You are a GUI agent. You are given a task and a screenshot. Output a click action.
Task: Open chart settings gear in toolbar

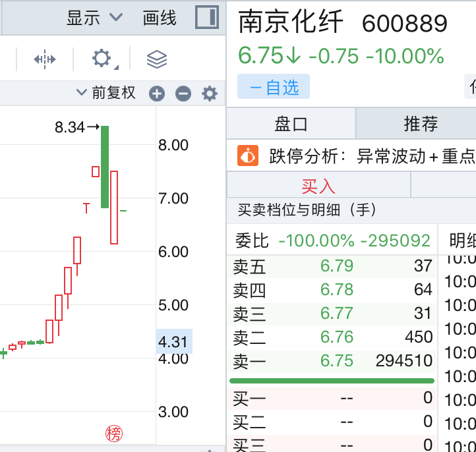point(102,59)
